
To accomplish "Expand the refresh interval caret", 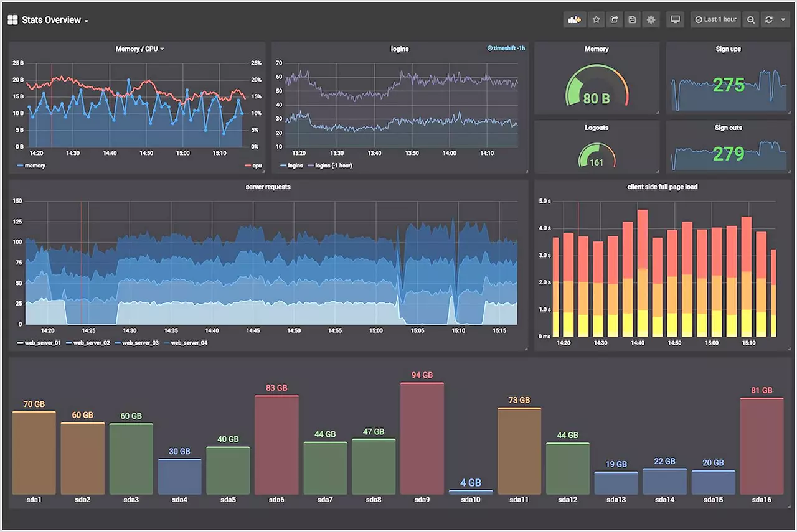I will coord(783,20).
